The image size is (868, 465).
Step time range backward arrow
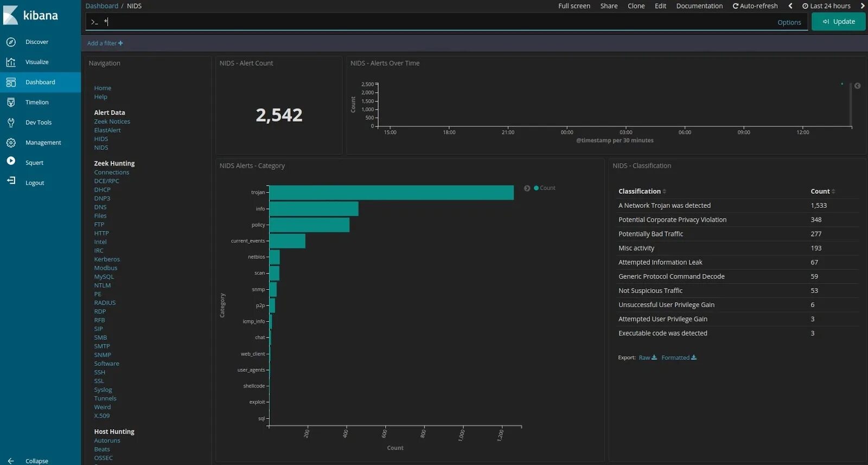[x=790, y=6]
